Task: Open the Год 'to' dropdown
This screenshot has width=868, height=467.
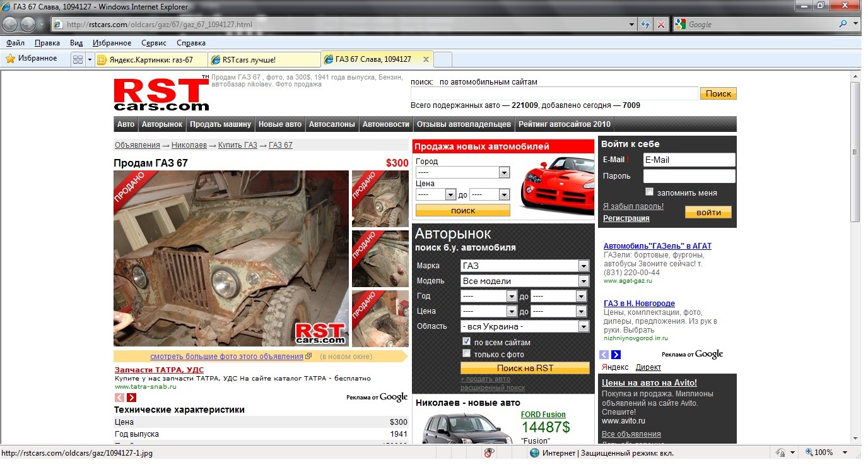Action: [559, 296]
